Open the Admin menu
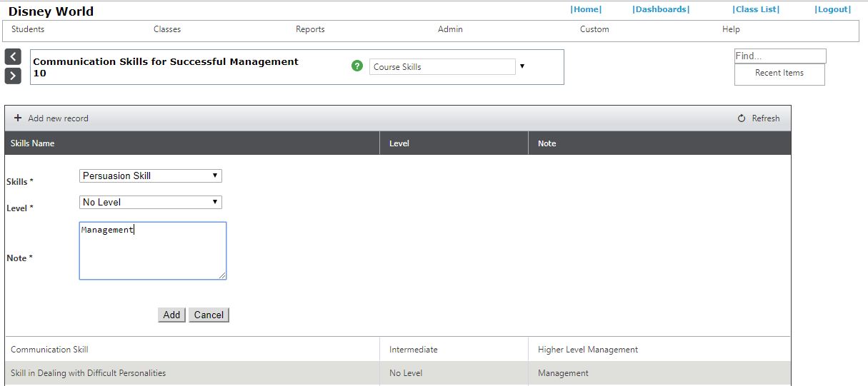This screenshot has width=868, height=386. coord(450,29)
